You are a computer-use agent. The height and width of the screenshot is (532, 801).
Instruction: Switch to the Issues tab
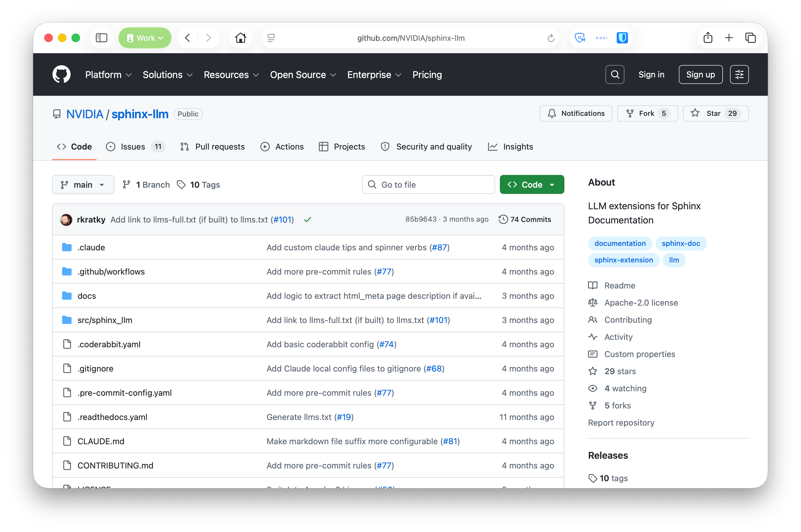pos(135,147)
